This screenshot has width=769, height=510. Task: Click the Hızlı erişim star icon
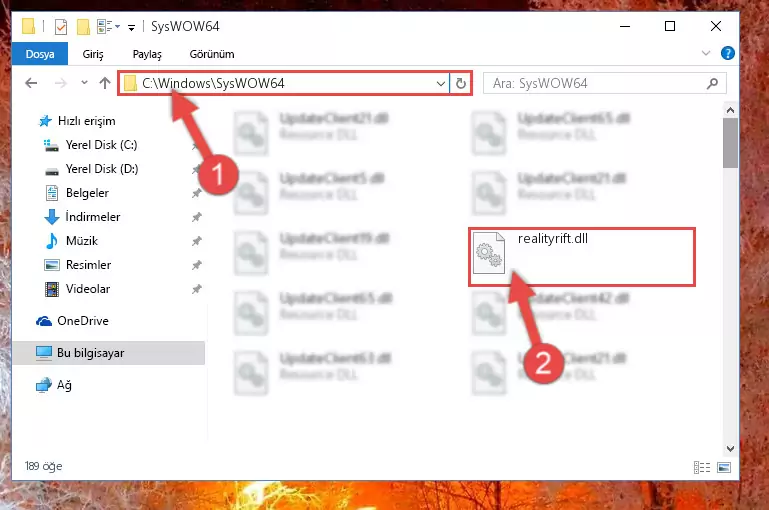(x=45, y=121)
